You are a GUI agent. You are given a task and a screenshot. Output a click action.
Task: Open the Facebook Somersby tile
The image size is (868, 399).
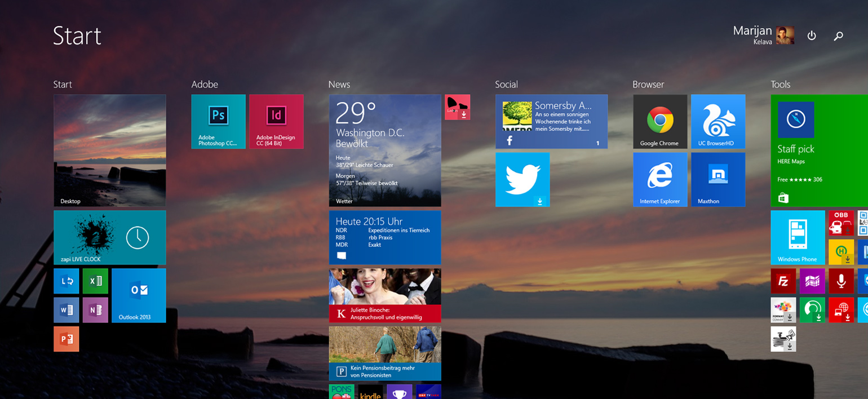[552, 122]
